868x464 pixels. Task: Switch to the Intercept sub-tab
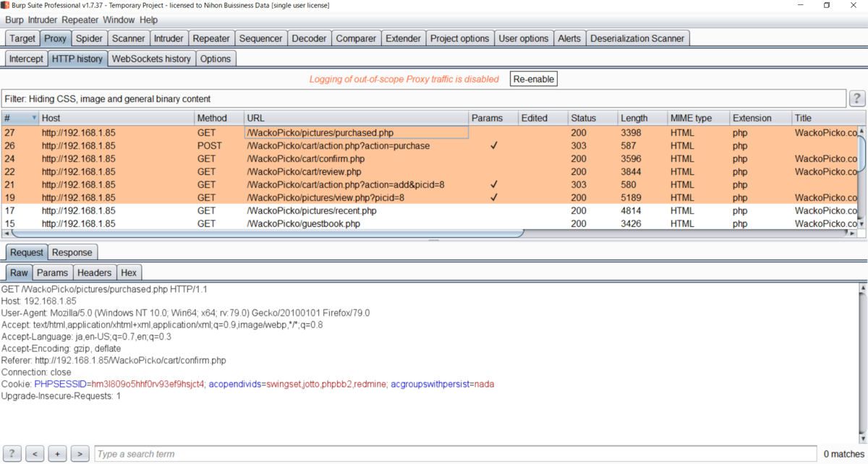(26, 59)
